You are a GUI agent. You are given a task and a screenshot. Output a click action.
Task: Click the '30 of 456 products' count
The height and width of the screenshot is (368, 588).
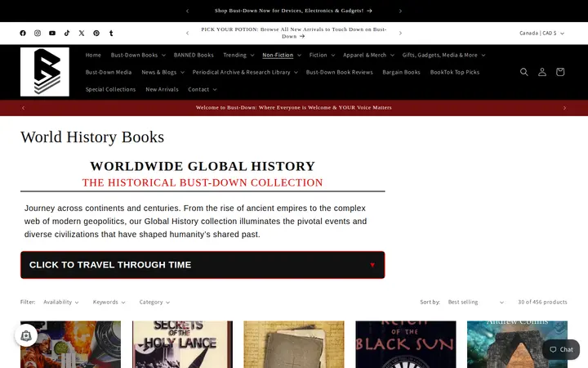click(x=542, y=302)
